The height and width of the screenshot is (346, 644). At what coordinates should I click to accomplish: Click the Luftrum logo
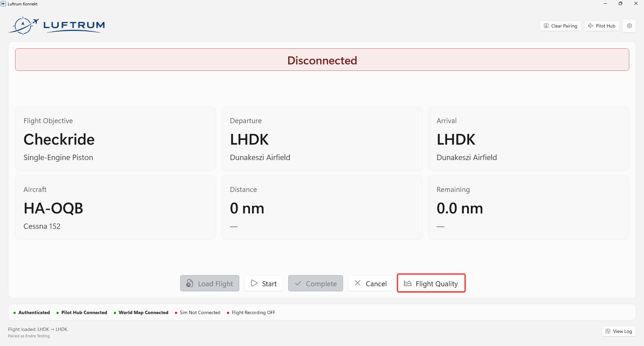point(57,26)
